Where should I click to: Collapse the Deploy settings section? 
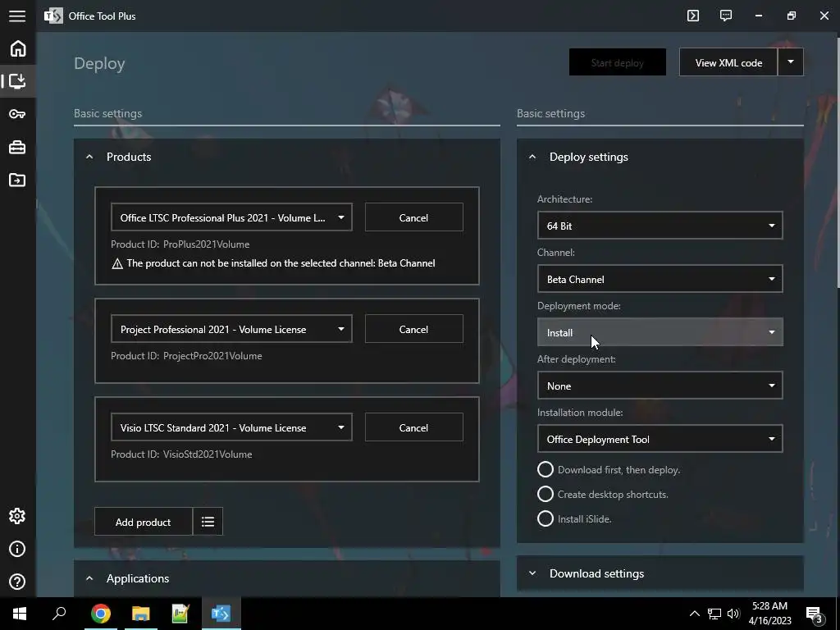(532, 157)
